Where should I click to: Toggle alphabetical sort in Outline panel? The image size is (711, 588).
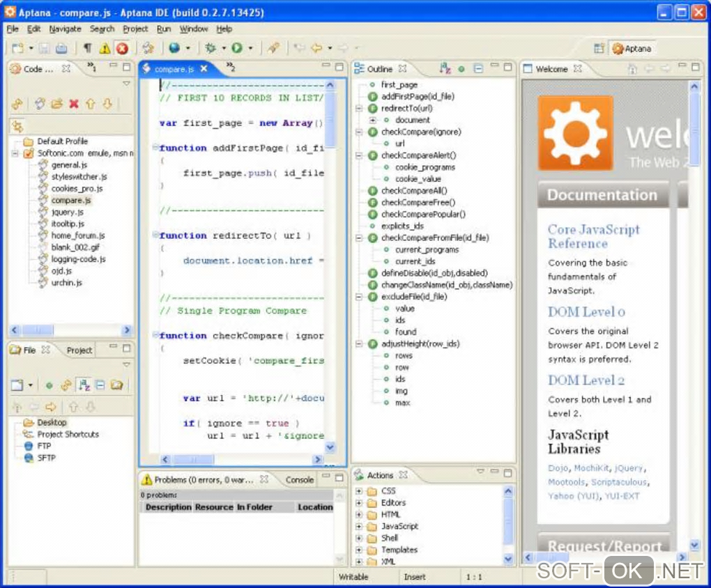[445, 69]
